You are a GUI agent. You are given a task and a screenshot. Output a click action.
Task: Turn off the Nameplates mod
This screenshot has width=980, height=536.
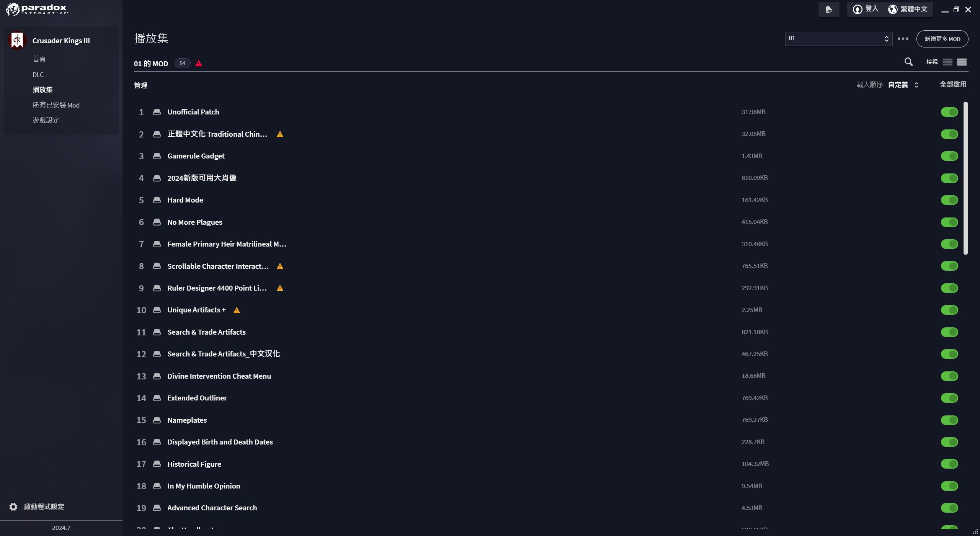[949, 420]
